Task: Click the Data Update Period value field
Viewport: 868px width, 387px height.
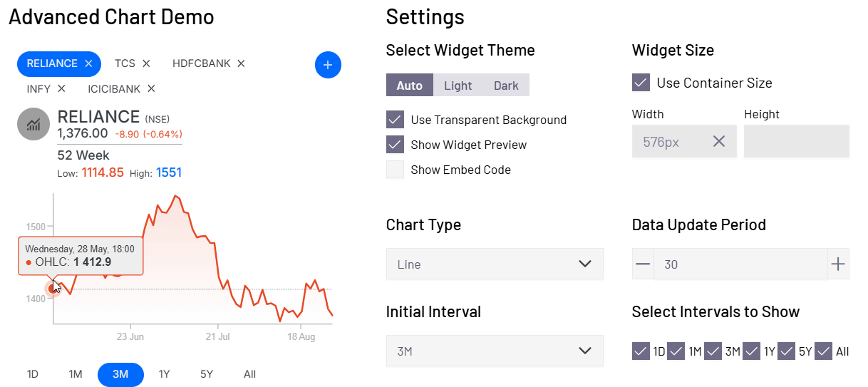Action: tap(740, 264)
